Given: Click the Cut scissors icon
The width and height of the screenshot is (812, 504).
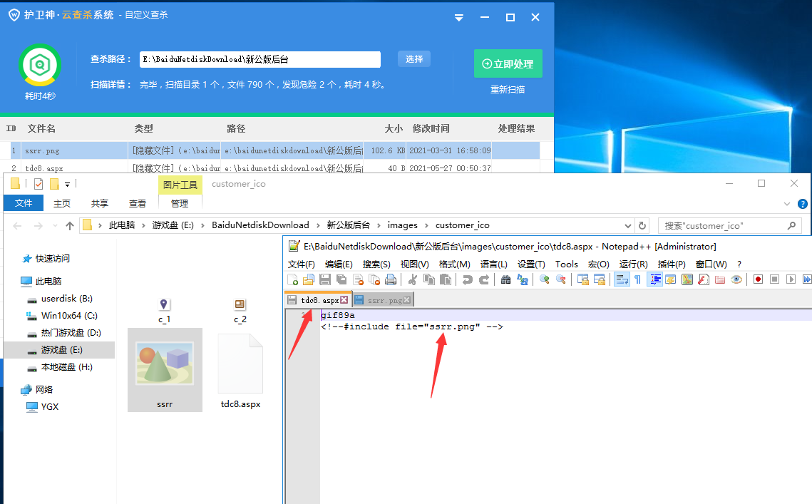Looking at the screenshot, I should point(412,279).
